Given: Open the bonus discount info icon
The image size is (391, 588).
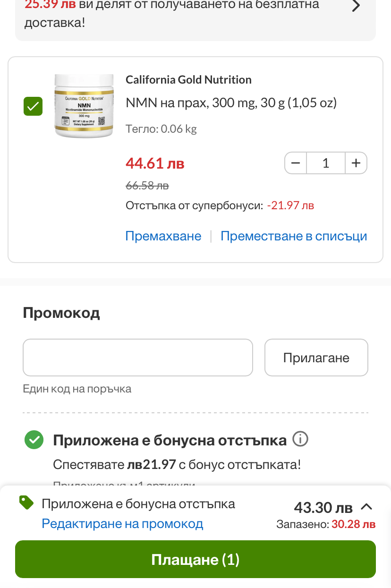Looking at the screenshot, I should (300, 440).
